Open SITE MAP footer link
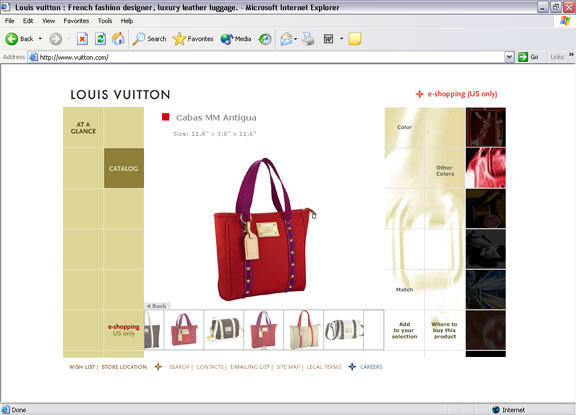This screenshot has height=415, width=576. pyautogui.click(x=288, y=367)
